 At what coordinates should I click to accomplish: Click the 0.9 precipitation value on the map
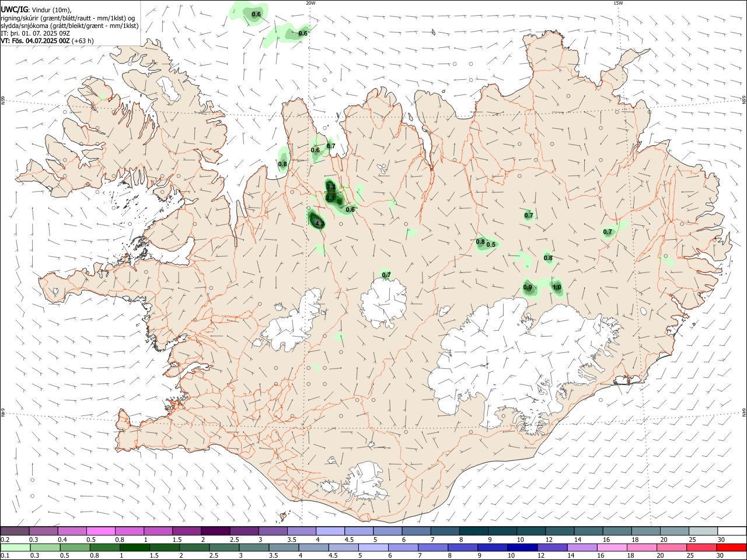[x=528, y=287]
